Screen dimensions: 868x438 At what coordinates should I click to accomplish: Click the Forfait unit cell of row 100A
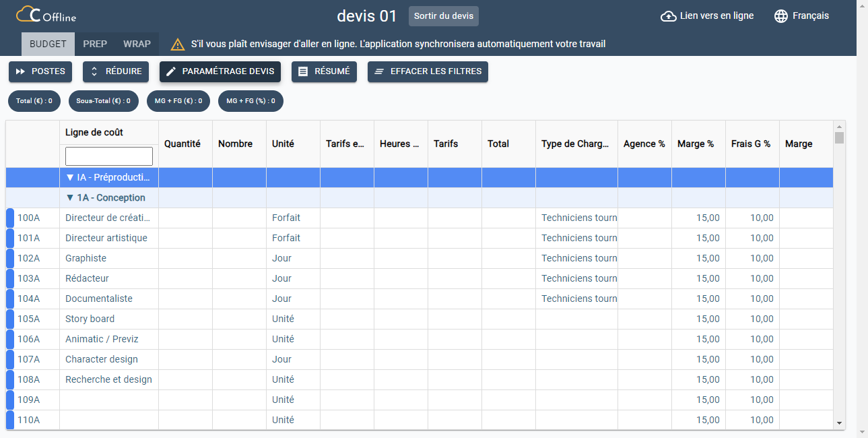(293, 218)
